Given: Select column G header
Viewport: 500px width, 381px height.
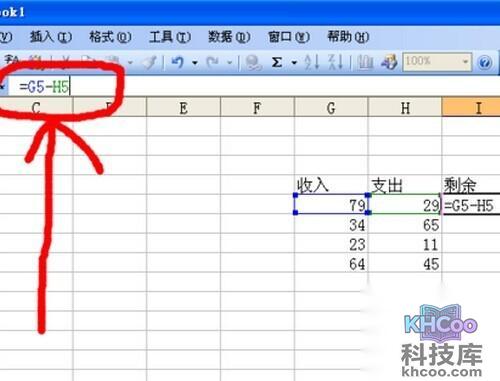Looking at the screenshot, I should point(331,108).
